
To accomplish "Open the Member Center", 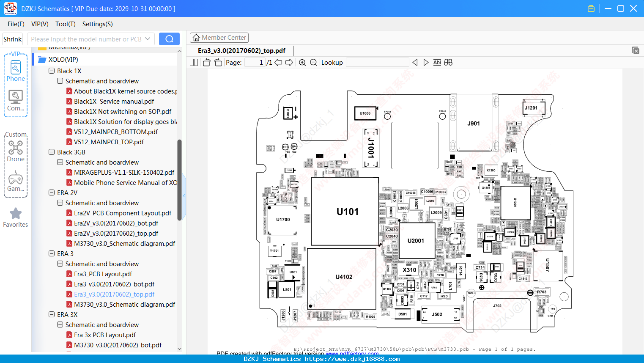I will 219,38.
